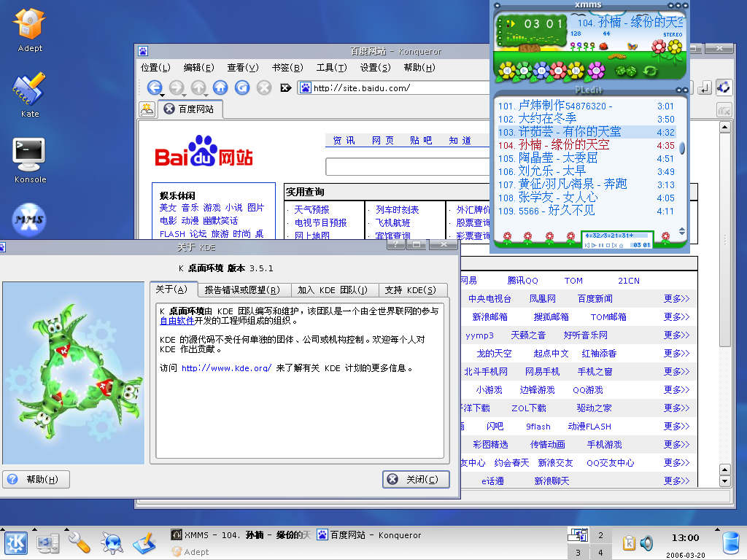747x560 pixels.
Task: Stop loading with Konqueror stop icon
Action: (264, 87)
